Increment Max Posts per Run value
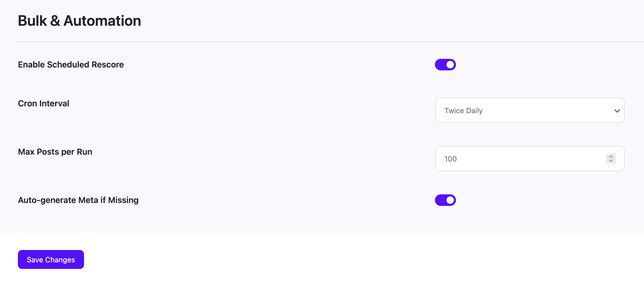Image resolution: width=644 pixels, height=281 pixels. pyautogui.click(x=611, y=156)
